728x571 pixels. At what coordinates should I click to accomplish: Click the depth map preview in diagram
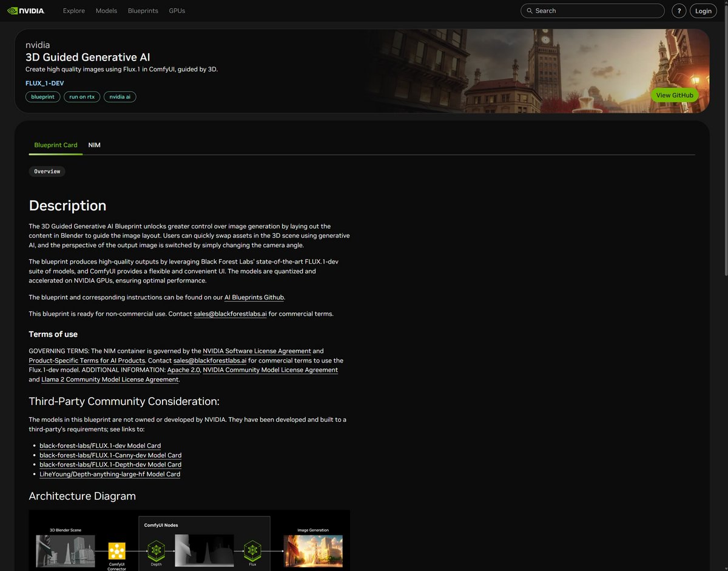tap(204, 551)
